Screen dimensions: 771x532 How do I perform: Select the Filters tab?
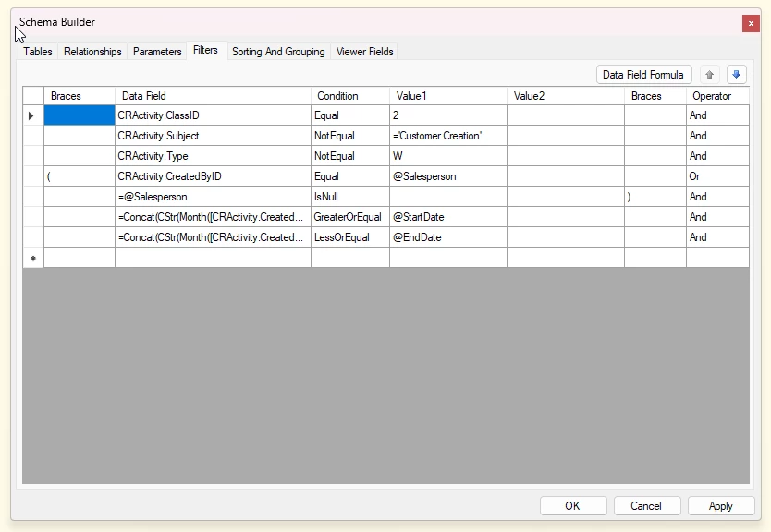point(205,50)
